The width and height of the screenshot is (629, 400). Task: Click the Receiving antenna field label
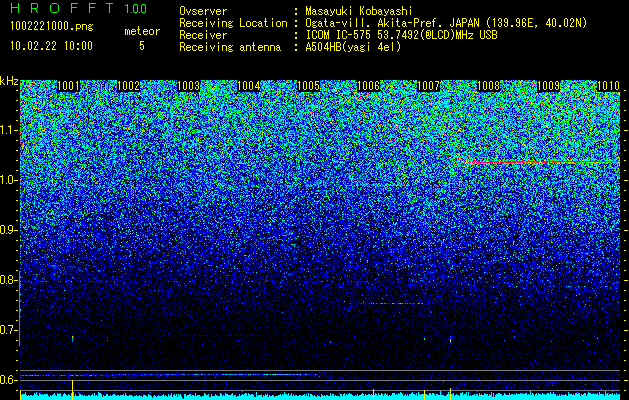pyautogui.click(x=230, y=47)
